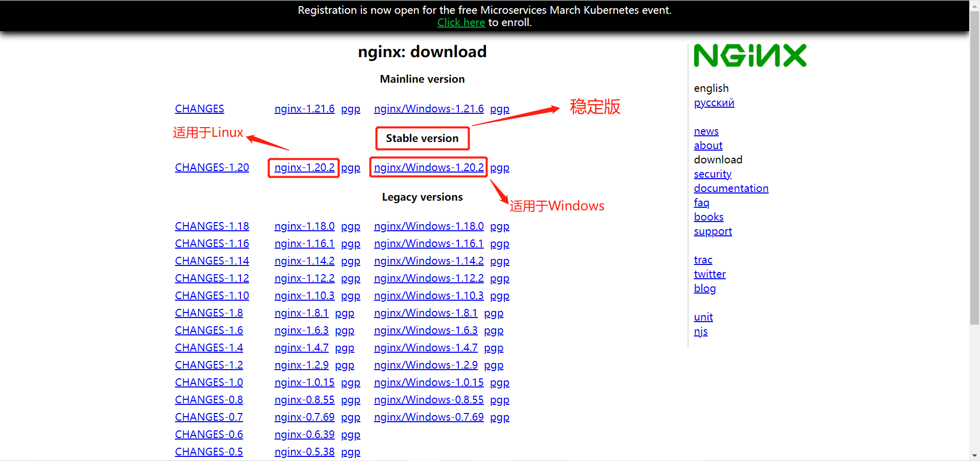Click the page's vertical scrollbar thumb

point(974,167)
